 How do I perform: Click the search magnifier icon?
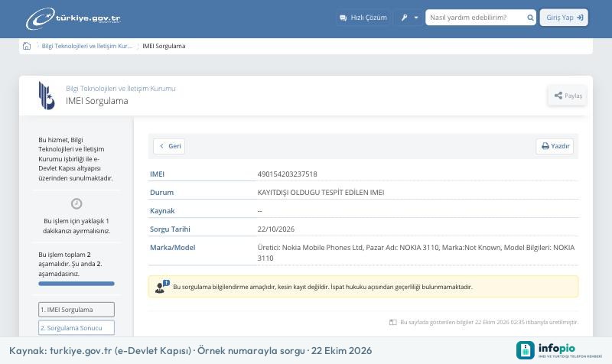pos(530,18)
